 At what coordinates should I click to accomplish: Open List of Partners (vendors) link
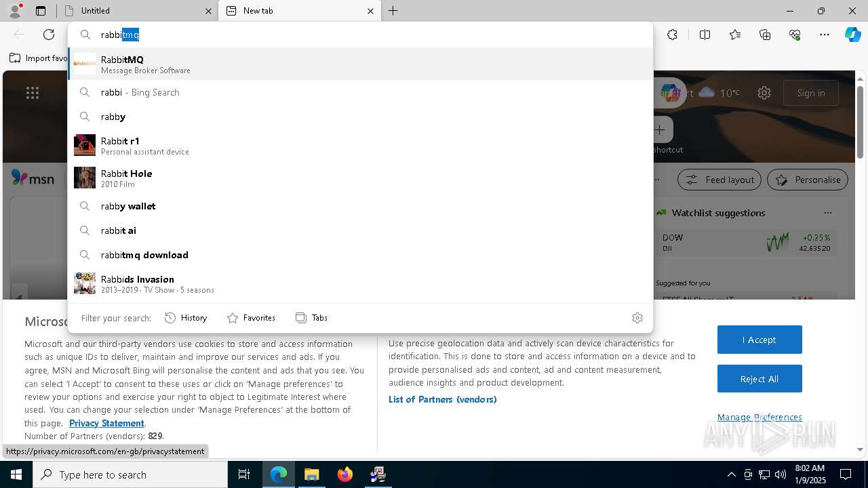[443, 399]
